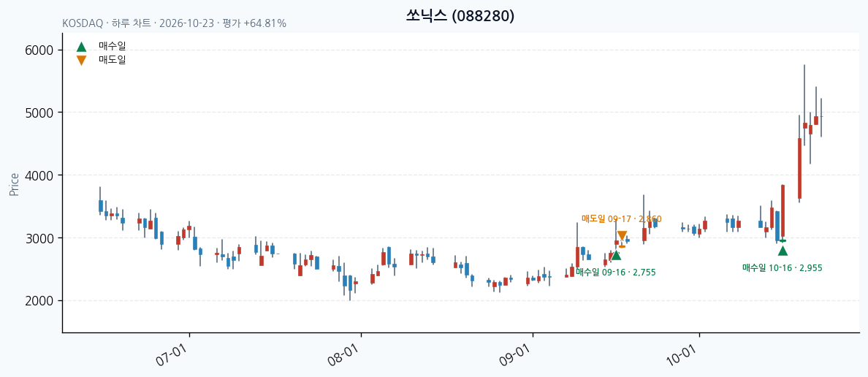Click the tallest red candlestick near 4000
Screen dimensions: 868x377
(x=799, y=168)
